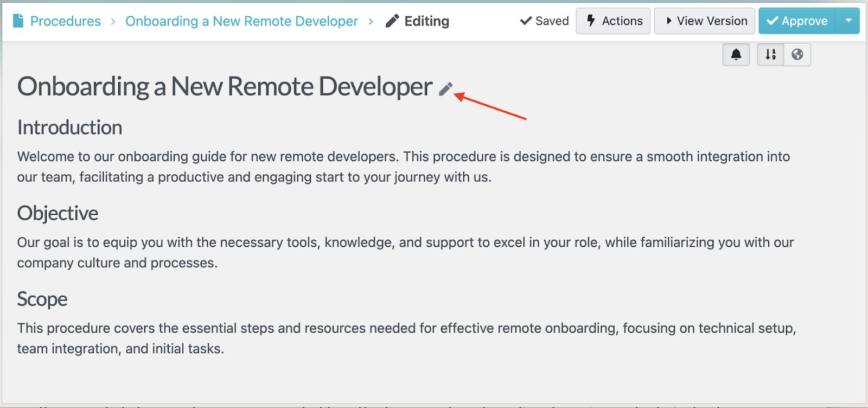
Task: Open the Actions menu button
Action: pos(613,21)
